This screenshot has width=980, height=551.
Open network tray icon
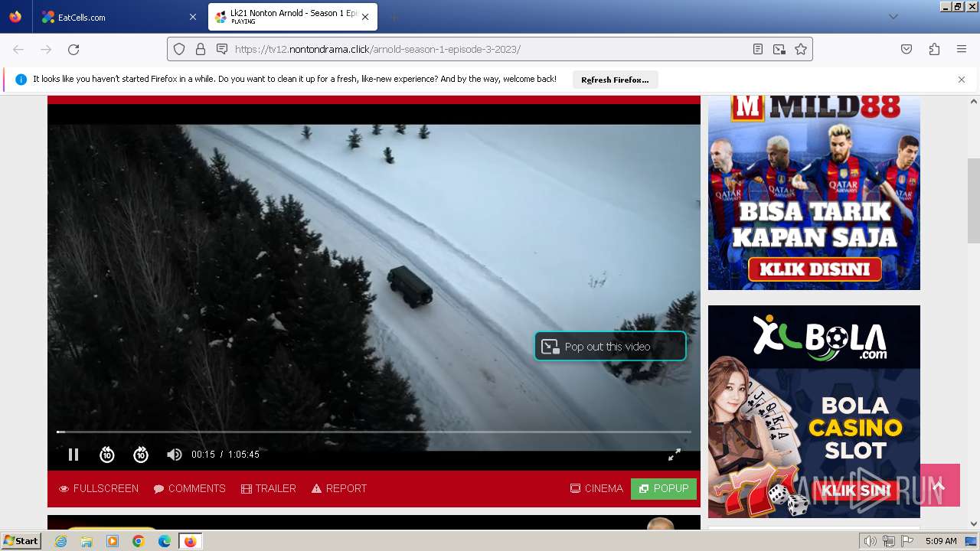(889, 541)
